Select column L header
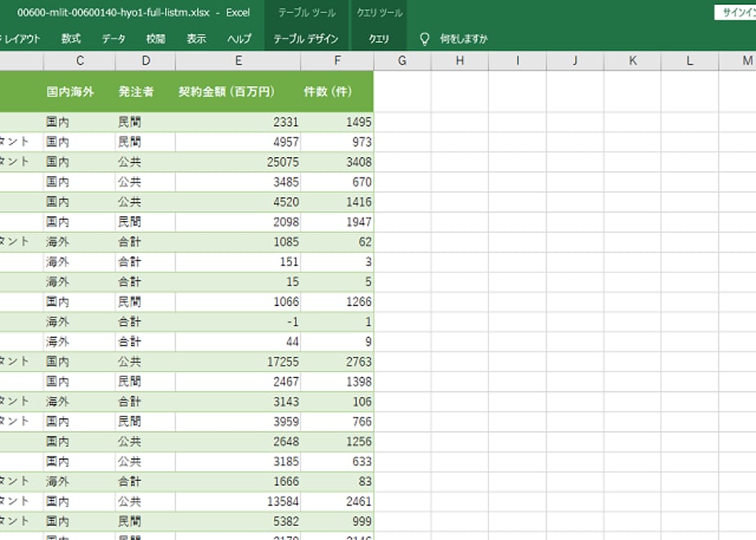The image size is (756, 540). pyautogui.click(x=690, y=61)
